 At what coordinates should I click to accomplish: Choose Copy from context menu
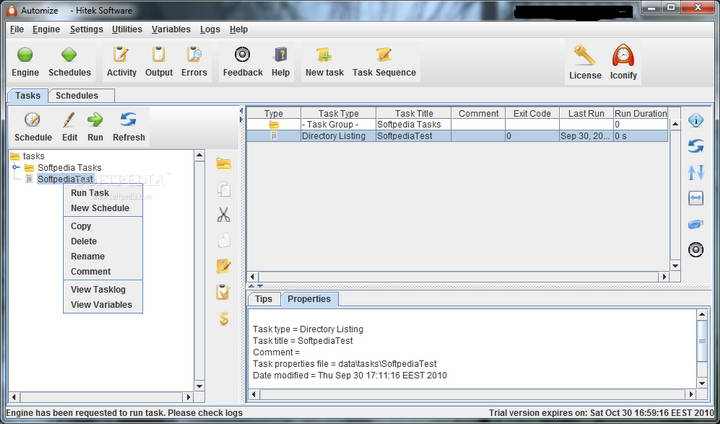[103, 226]
